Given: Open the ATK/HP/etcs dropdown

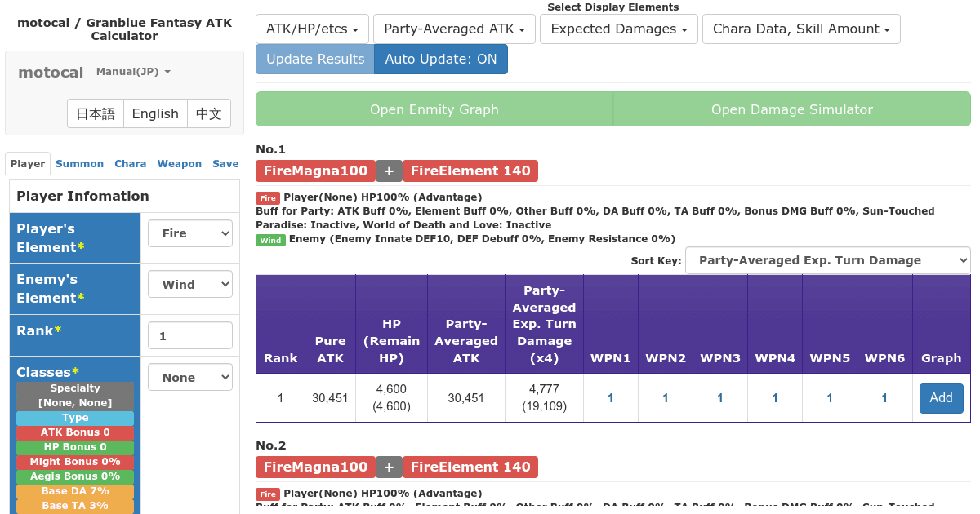Looking at the screenshot, I should point(312,29).
